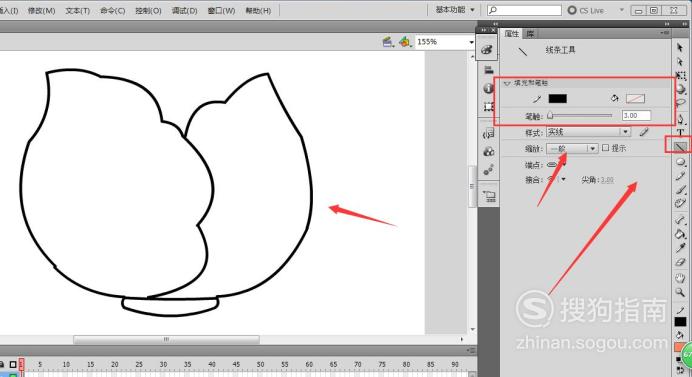Open the Align panel icon
Viewport: 692px width, 377px height.
click(489, 70)
